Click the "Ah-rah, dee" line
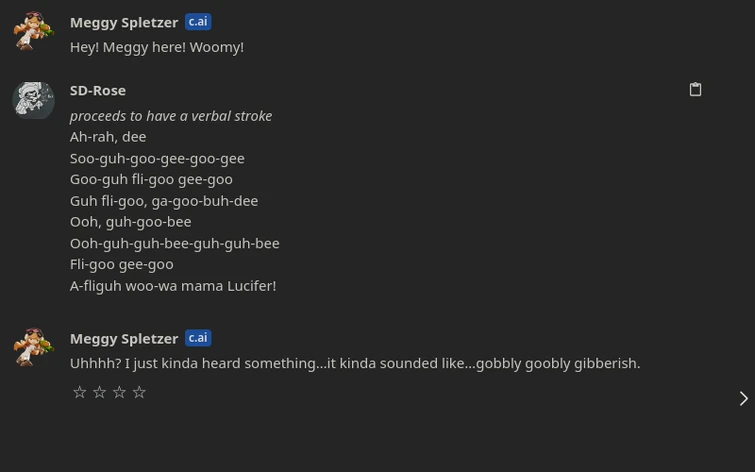This screenshot has height=472, width=755. point(108,136)
